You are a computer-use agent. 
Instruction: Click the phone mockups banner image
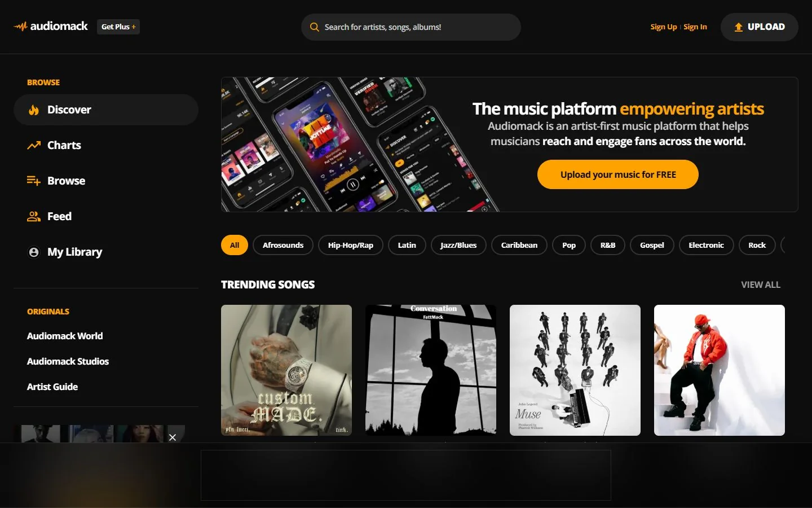(360, 144)
